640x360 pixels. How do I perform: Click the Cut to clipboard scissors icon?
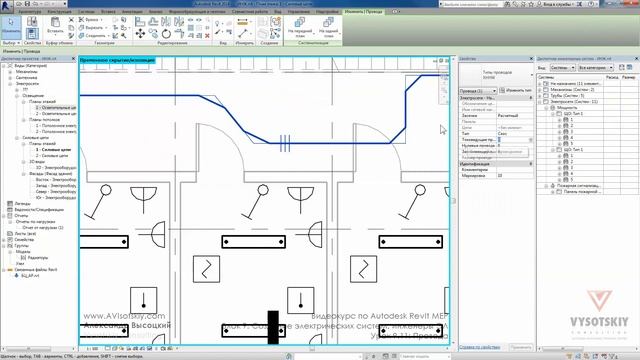click(71, 20)
